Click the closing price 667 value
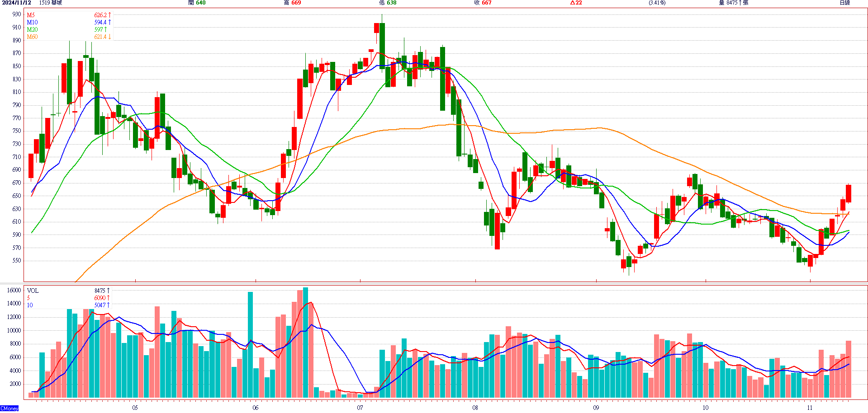This screenshot has width=868, height=413. click(486, 3)
